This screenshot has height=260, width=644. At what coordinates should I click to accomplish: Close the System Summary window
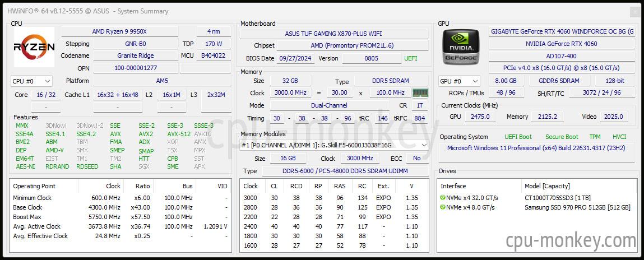(x=634, y=12)
